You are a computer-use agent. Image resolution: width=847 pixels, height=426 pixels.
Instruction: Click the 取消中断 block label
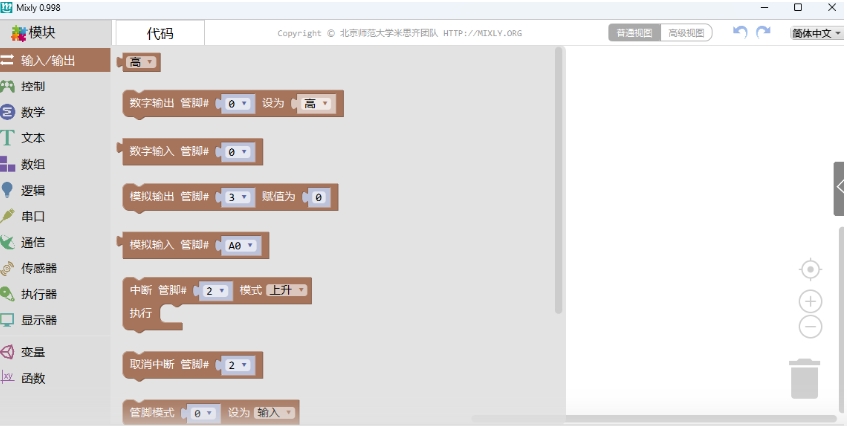coord(152,364)
